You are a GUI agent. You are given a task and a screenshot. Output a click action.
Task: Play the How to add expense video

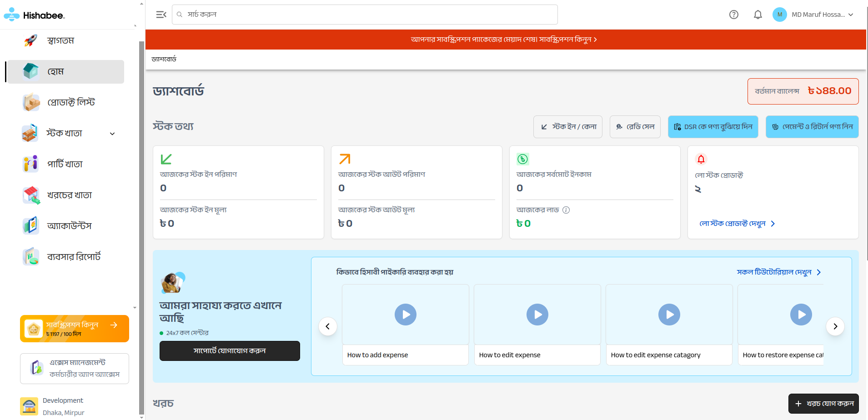click(x=406, y=315)
